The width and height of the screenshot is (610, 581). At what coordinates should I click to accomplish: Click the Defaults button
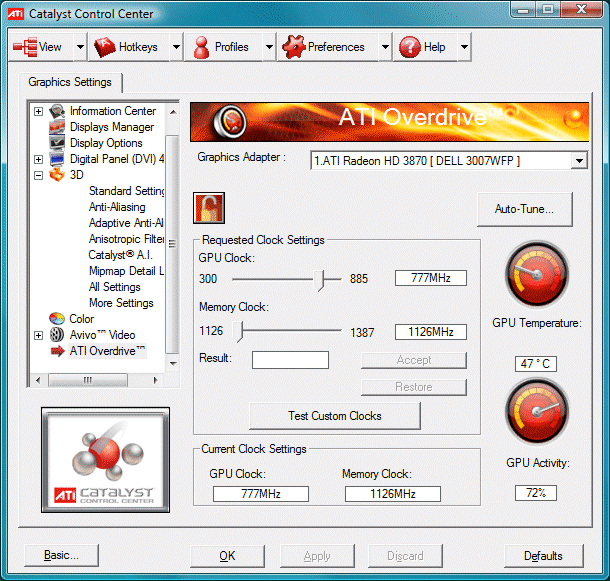tap(543, 556)
